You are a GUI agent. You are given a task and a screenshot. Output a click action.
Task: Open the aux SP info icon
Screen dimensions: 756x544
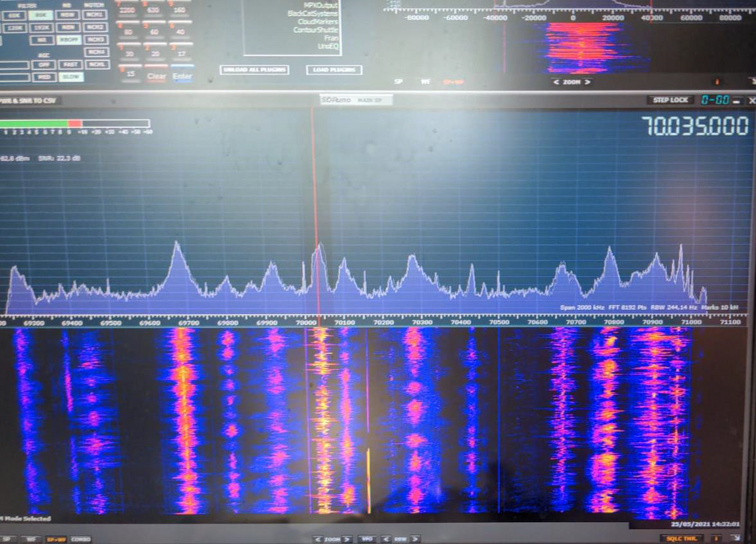pos(717,82)
